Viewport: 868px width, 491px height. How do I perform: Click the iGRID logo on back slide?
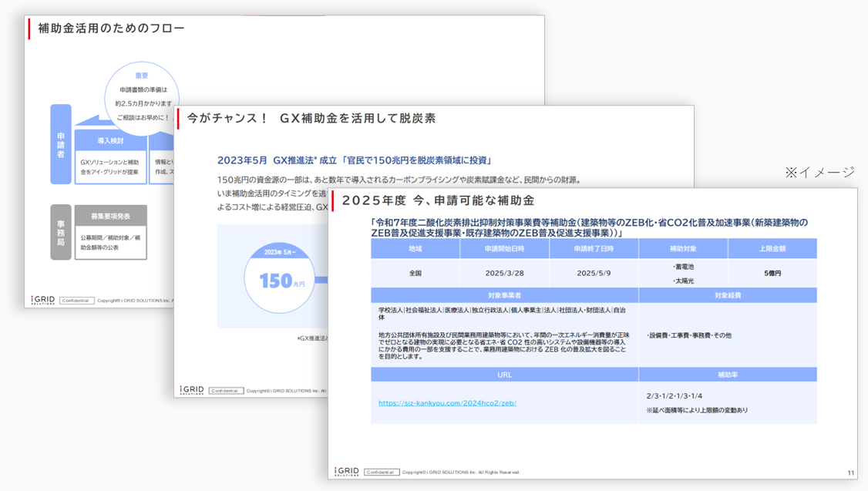coord(42,300)
